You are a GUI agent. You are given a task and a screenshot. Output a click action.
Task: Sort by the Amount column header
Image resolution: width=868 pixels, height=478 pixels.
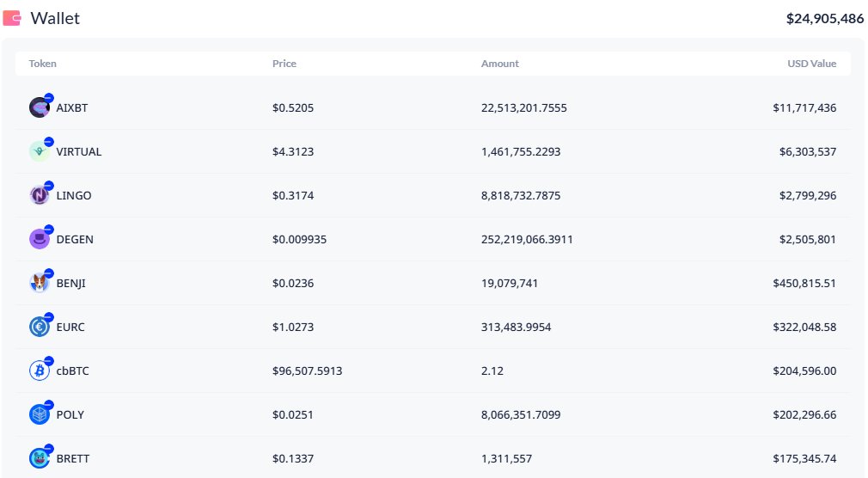pos(500,64)
